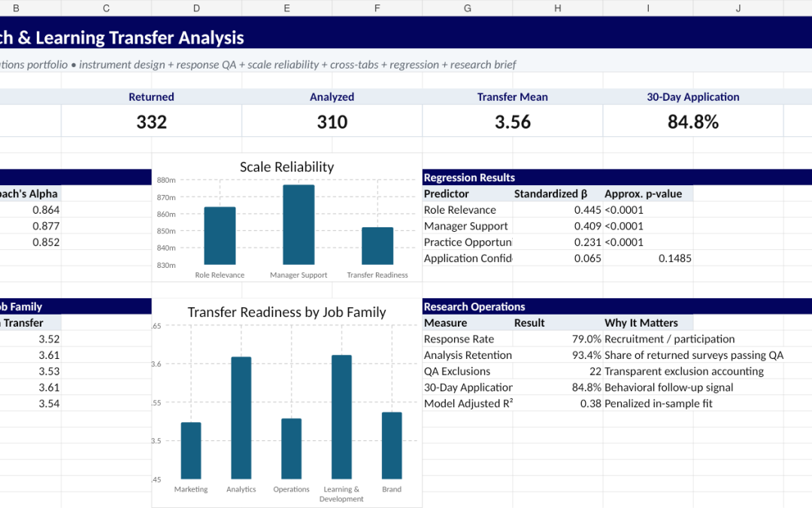Select the Marketing bar in job family chart
The image size is (812, 508).
191,451
